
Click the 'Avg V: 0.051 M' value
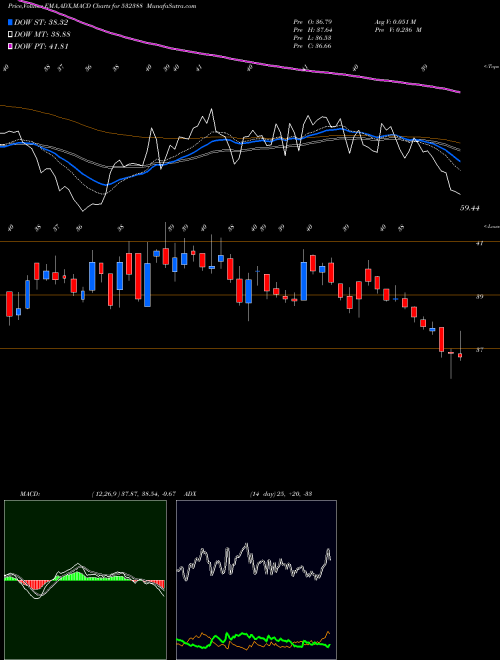click(x=395, y=21)
